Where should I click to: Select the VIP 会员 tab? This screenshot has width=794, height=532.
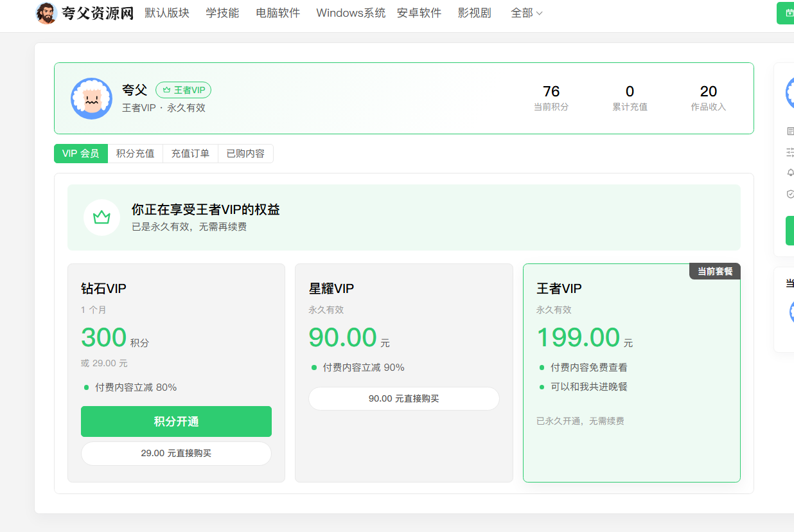(81, 154)
